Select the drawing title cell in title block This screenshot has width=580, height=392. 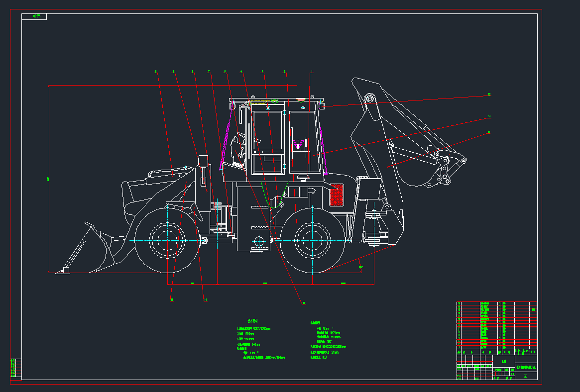527,368
